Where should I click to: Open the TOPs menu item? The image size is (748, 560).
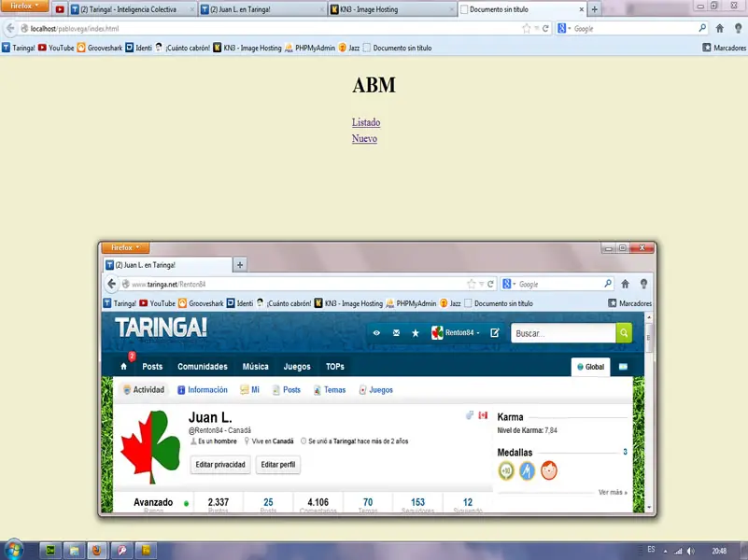(x=335, y=367)
